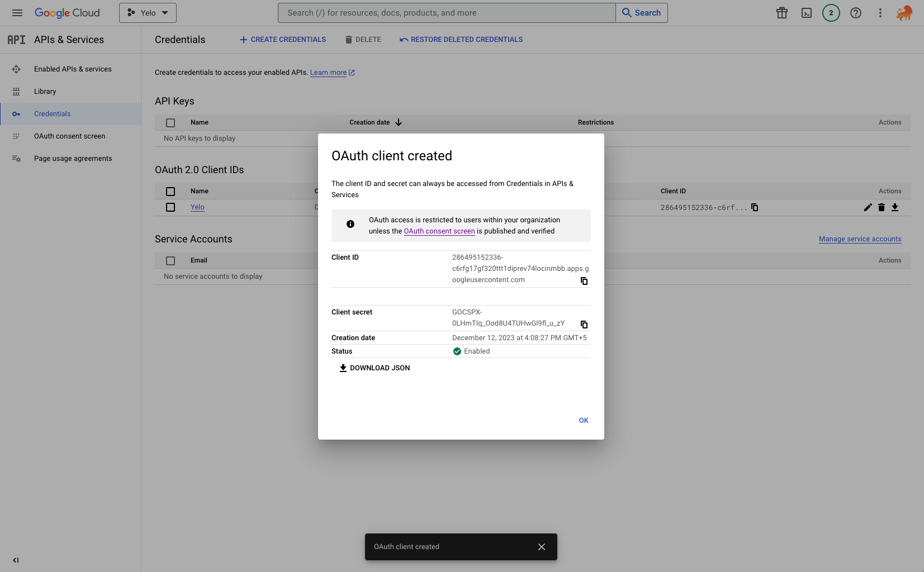Click Download JSON in dialog
The image size is (924, 572).
click(x=375, y=368)
